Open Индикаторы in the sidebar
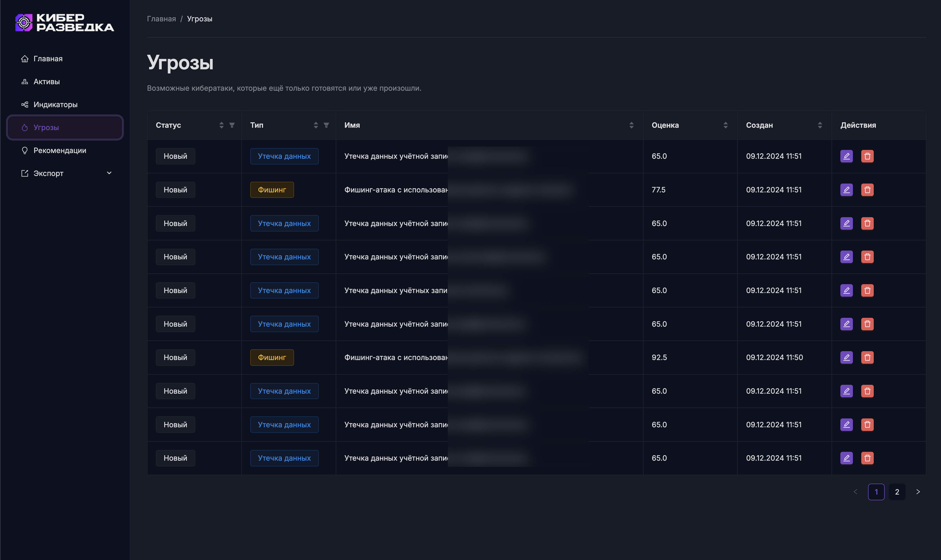This screenshot has height=560, width=941. click(x=65, y=105)
